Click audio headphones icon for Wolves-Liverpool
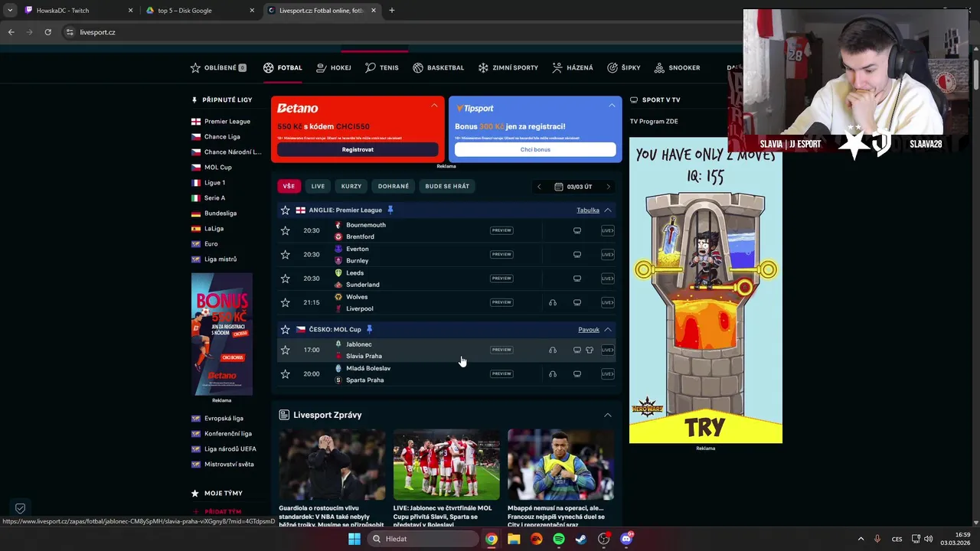 coord(552,302)
